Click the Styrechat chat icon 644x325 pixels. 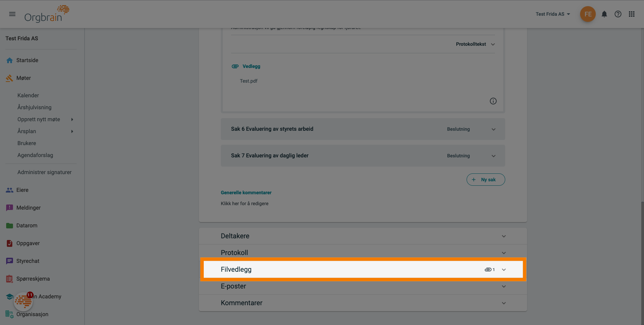pyautogui.click(x=10, y=261)
